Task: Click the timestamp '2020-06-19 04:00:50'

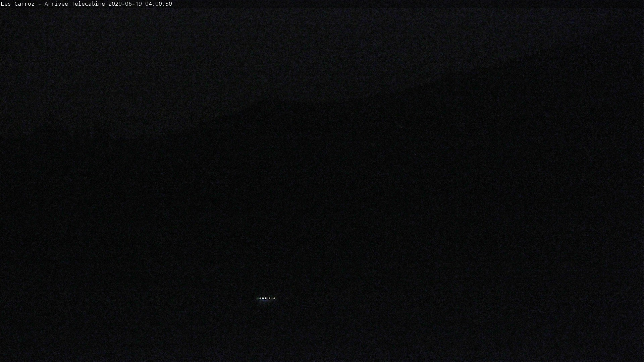Action: 140,4
